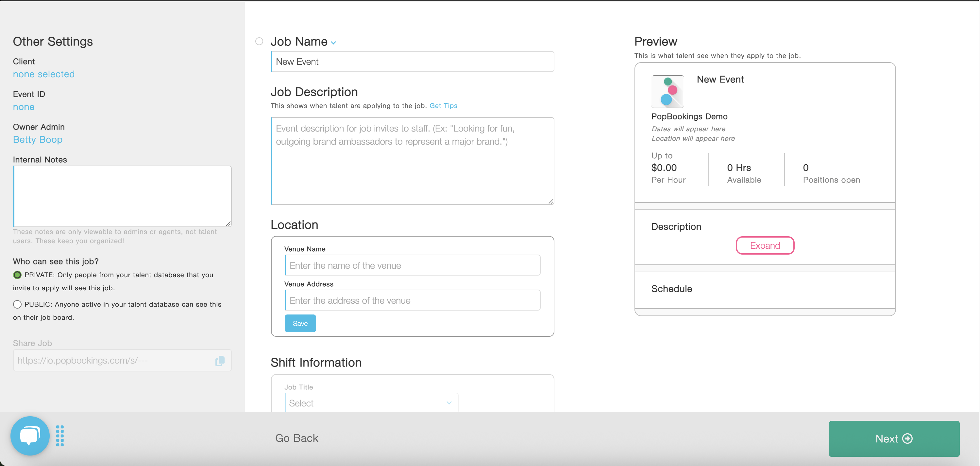Image resolution: width=980 pixels, height=466 pixels.
Task: Click the circle beside Job Name
Action: click(259, 41)
